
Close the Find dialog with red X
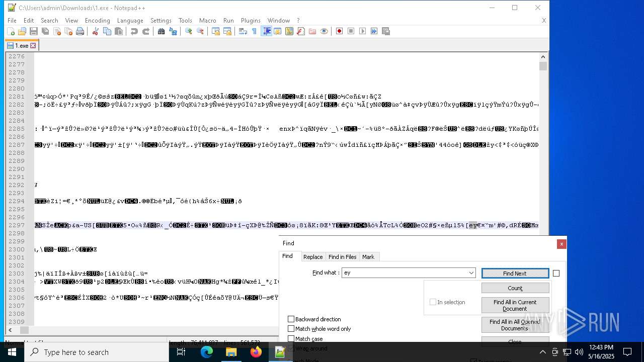561,244
